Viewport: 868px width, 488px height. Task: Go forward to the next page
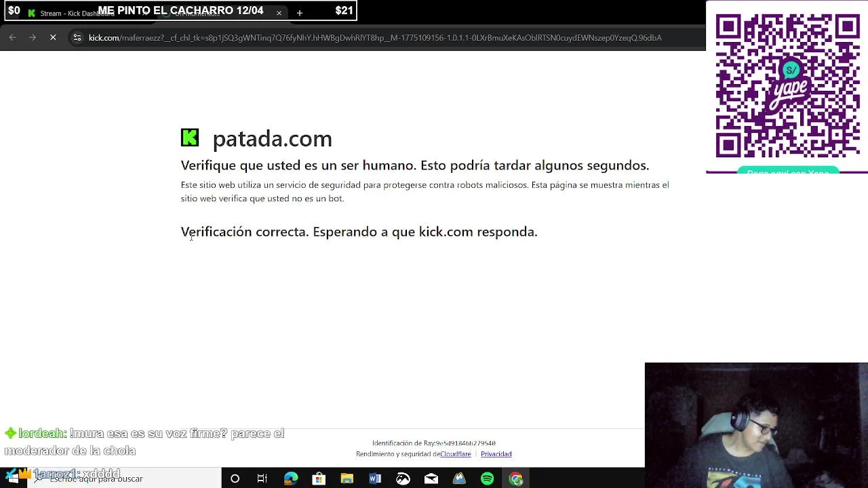point(33,38)
